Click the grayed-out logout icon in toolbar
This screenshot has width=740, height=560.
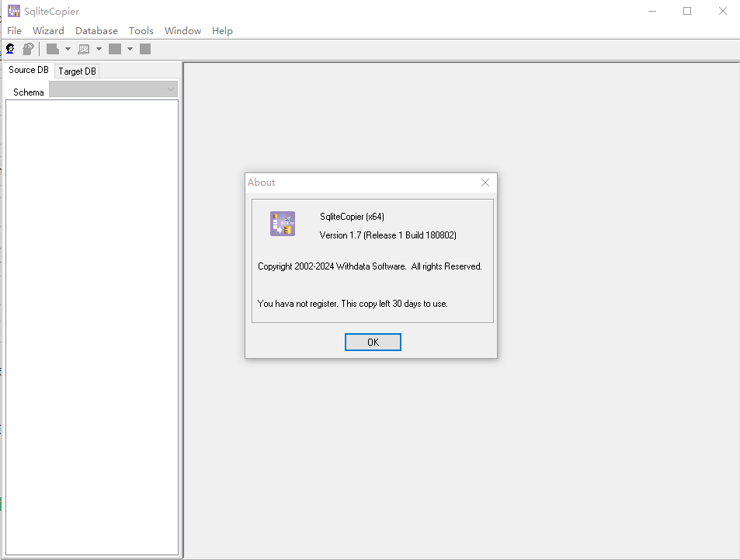click(x=28, y=49)
